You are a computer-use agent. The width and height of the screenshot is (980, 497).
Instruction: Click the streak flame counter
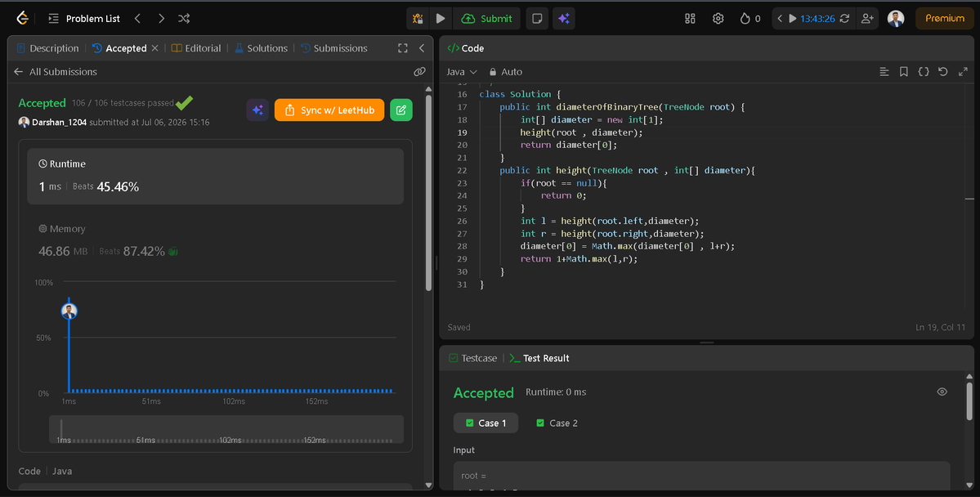[750, 19]
